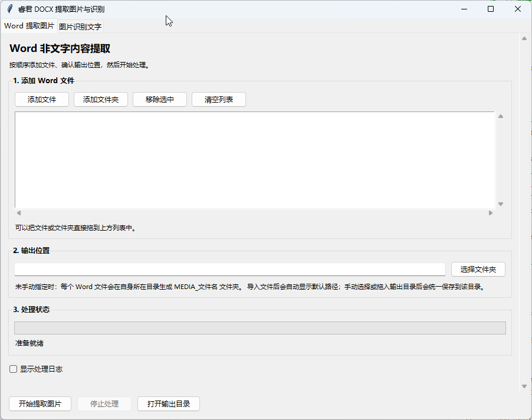Click the main page scroll-up arrow
Screen dimensions: 532x420
point(524,39)
